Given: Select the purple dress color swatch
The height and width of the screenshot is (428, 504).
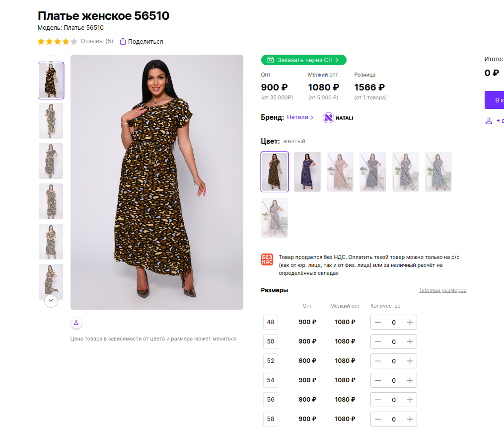Looking at the screenshot, I should click(307, 172).
